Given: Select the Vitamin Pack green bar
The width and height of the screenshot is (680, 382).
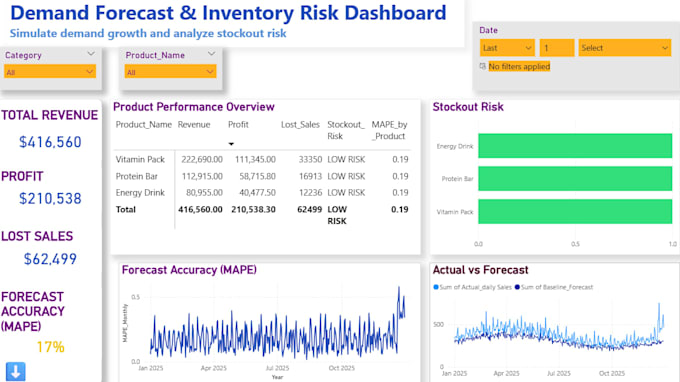Looking at the screenshot, I should pos(575,212).
